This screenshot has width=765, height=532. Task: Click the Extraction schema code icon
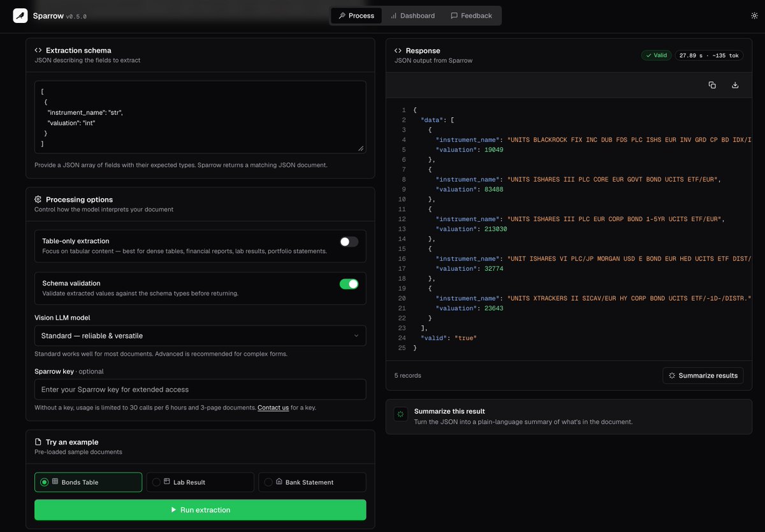click(38, 50)
